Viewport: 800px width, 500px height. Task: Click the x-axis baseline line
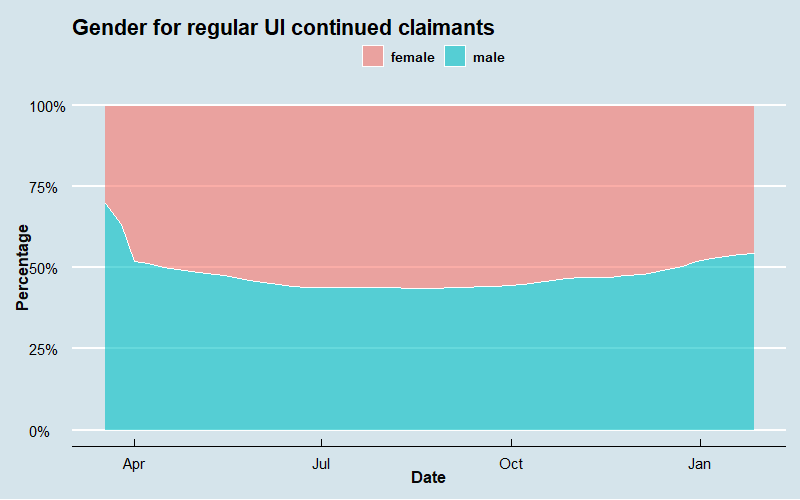coord(428,447)
